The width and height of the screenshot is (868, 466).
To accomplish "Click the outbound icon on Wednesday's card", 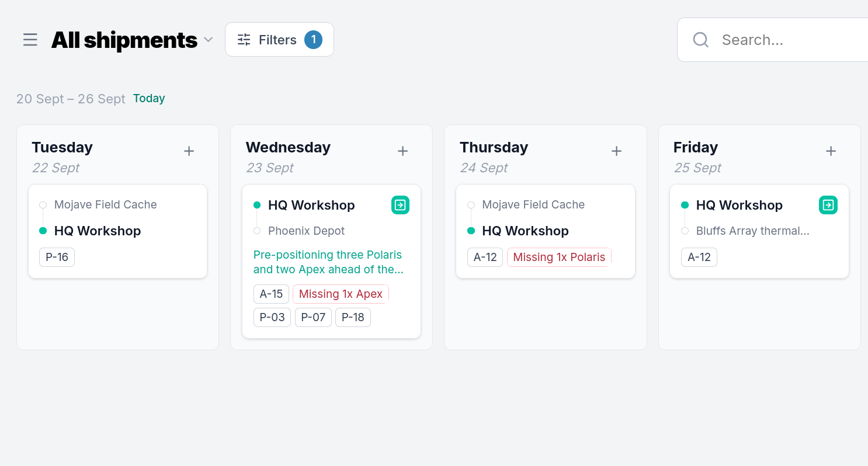I will pyautogui.click(x=400, y=205).
